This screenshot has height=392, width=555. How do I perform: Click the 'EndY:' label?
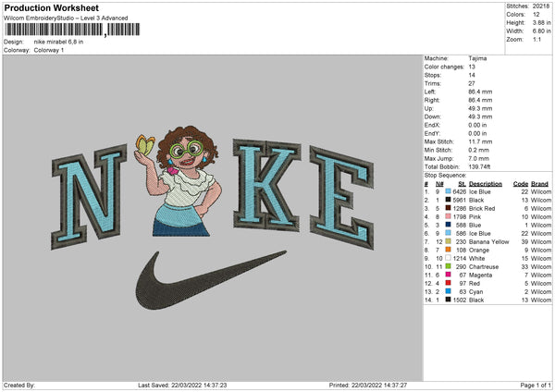click(x=432, y=133)
